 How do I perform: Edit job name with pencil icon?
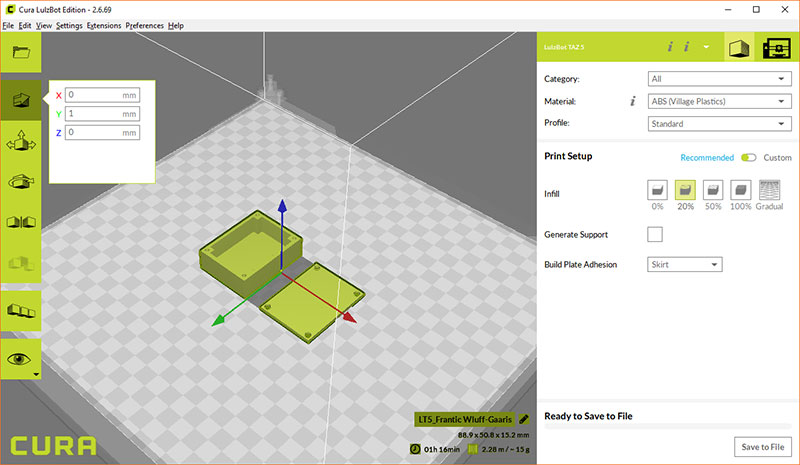tap(524, 419)
